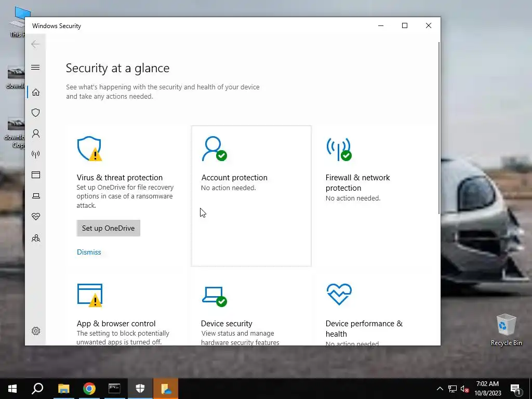Open Firewall & network antenna icon in sidebar
This screenshot has height=399, width=532.
pyautogui.click(x=36, y=154)
